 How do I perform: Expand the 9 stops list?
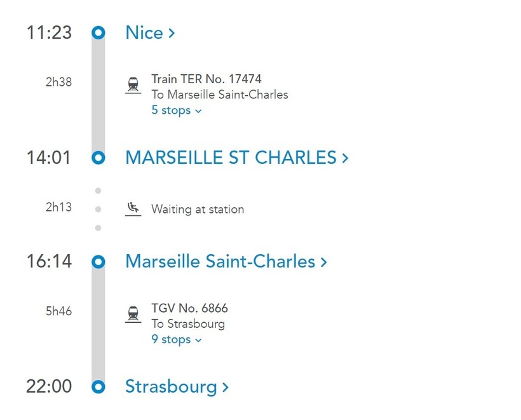point(177,339)
